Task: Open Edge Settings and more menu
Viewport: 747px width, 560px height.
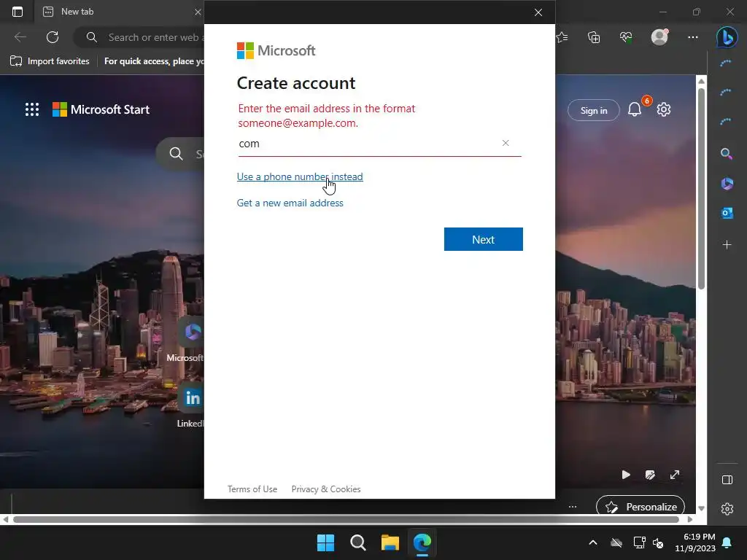Action: (693, 37)
